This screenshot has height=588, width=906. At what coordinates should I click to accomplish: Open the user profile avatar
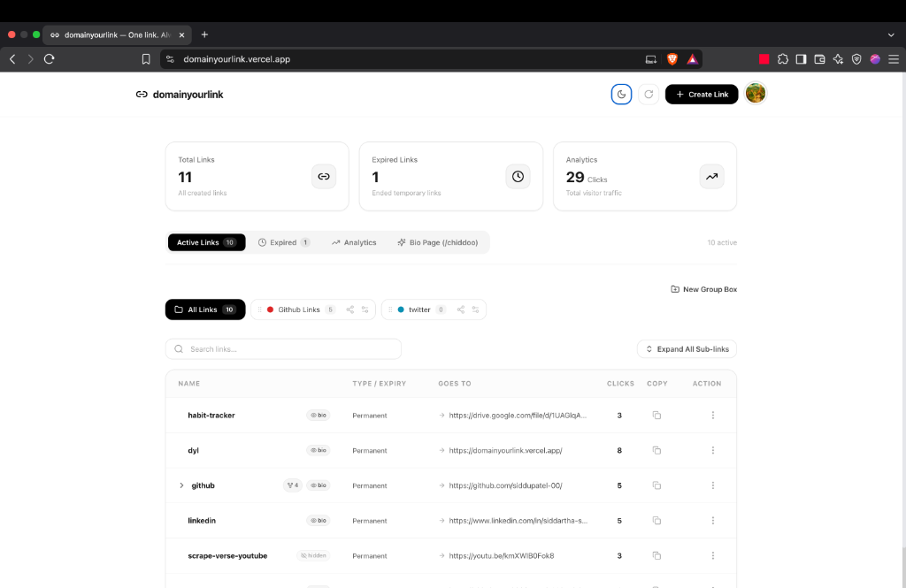[x=756, y=93]
